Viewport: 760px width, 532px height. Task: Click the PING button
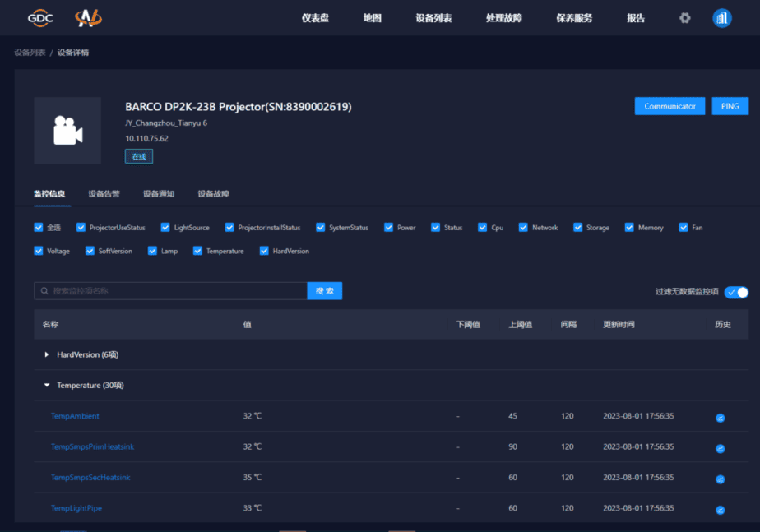pos(730,106)
